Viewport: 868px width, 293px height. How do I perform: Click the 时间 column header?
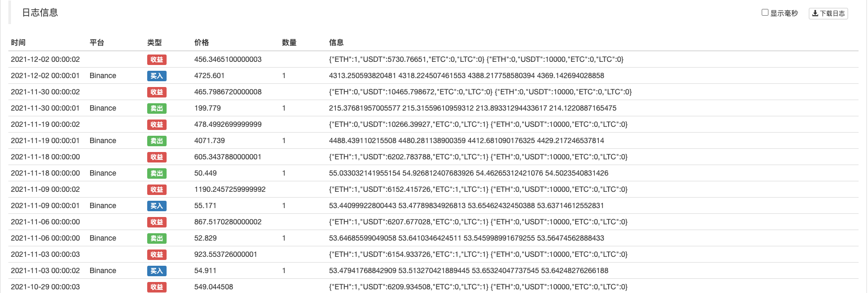18,42
